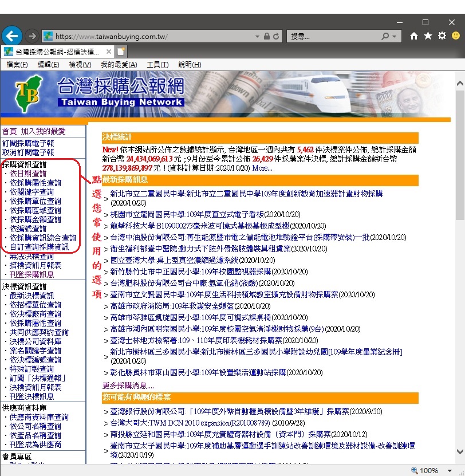Open the 編輯(E) menu
The height and width of the screenshot is (476, 465).
pyautogui.click(x=48, y=65)
